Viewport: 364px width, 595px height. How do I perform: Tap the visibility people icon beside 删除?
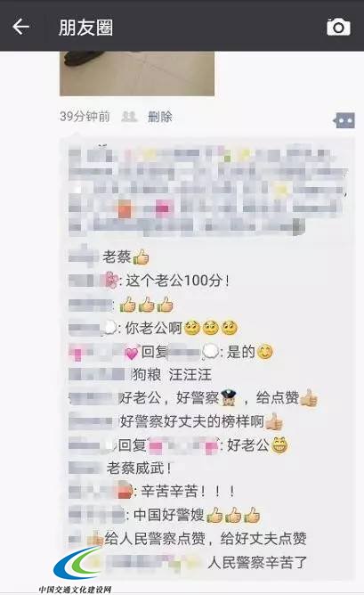(x=129, y=117)
